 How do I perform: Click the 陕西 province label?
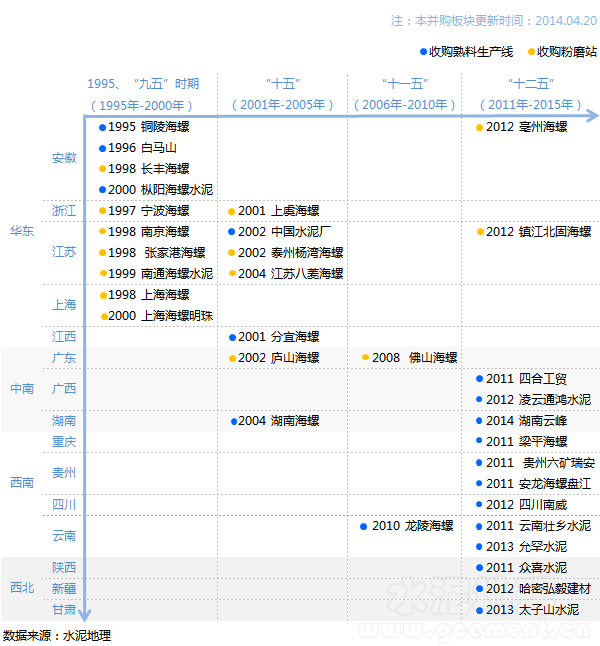[64, 567]
